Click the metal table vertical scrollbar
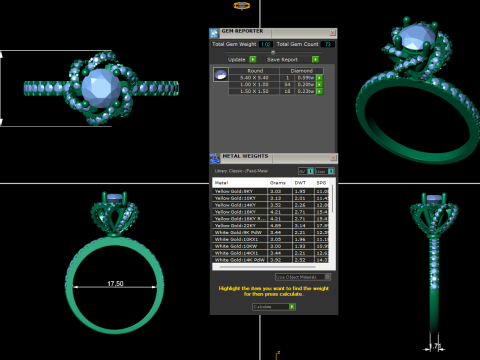480x360 pixels. click(332, 199)
